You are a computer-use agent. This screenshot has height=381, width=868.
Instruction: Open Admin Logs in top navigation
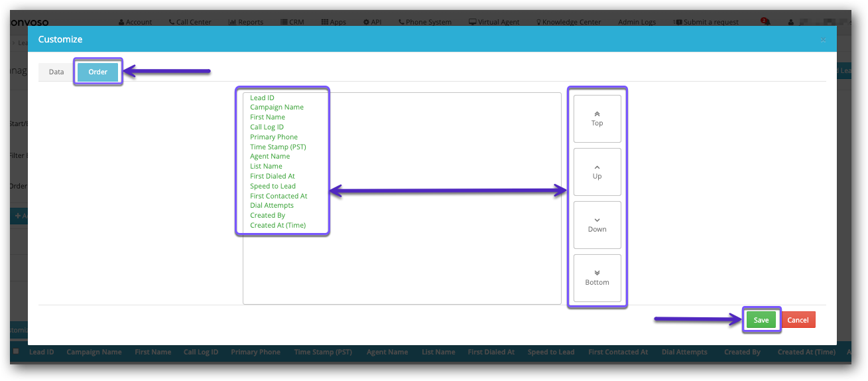click(x=637, y=22)
